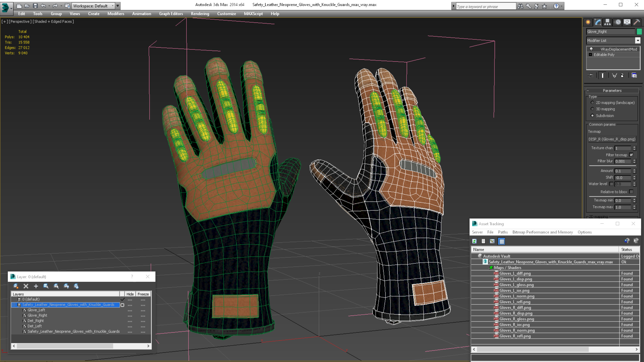Select the 3D mapping radio button
Screen dimensions: 644x362
click(592, 109)
